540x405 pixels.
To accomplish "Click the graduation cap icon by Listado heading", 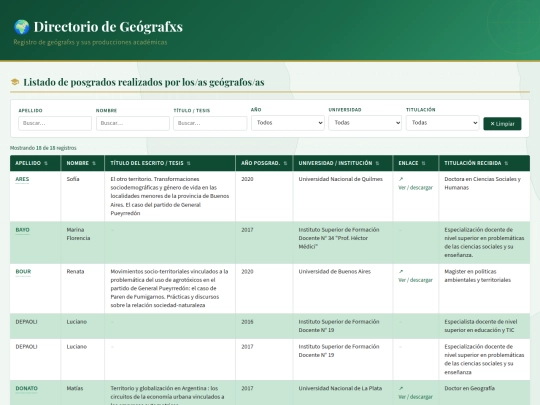I will pyautogui.click(x=15, y=82).
